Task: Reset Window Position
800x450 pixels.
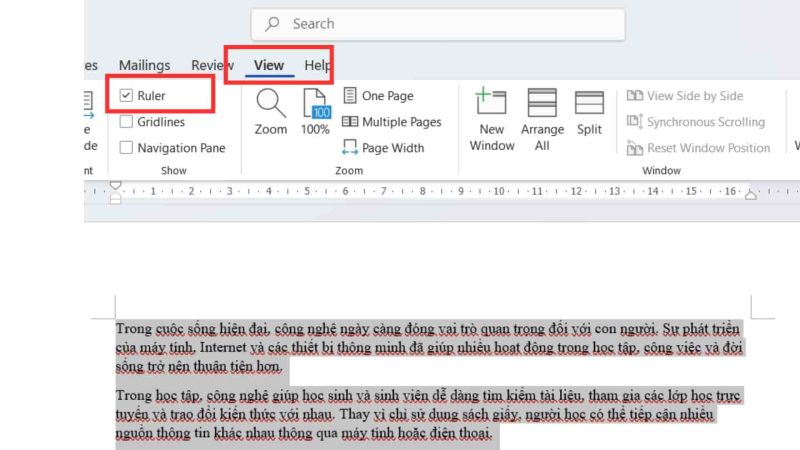Action: point(698,148)
